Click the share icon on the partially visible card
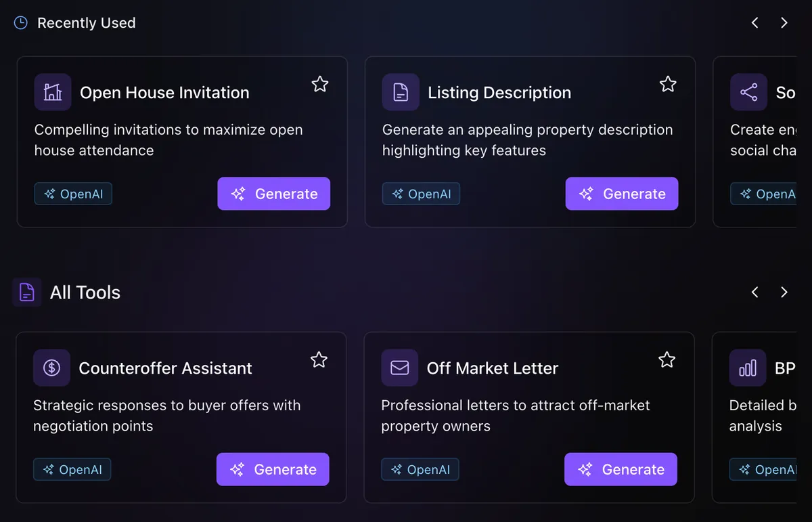The width and height of the screenshot is (812, 522). click(x=748, y=92)
